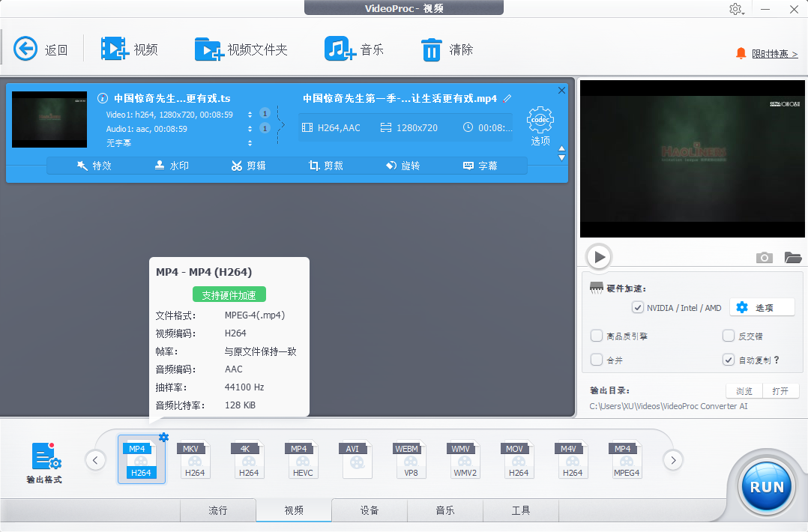808x532 pixels.
Task: Open the 旋转 (Rotate) tool
Action: [x=403, y=166]
